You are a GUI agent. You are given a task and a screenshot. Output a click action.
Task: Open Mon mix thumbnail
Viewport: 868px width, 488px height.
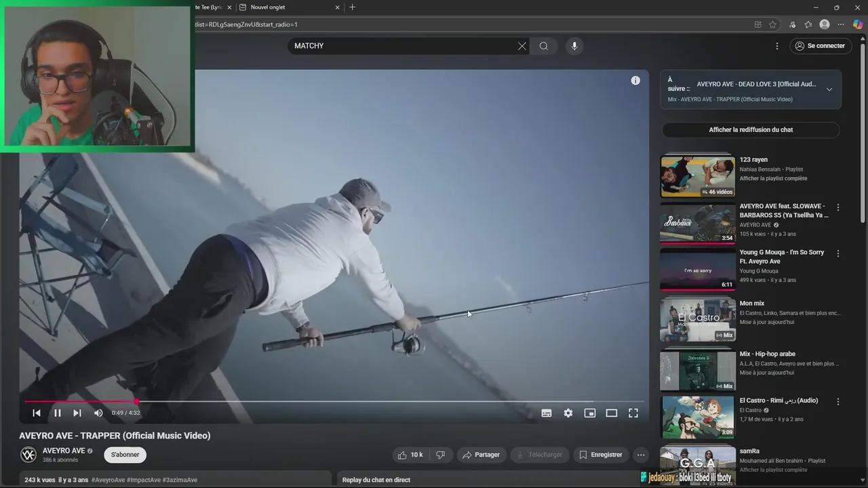pyautogui.click(x=697, y=320)
